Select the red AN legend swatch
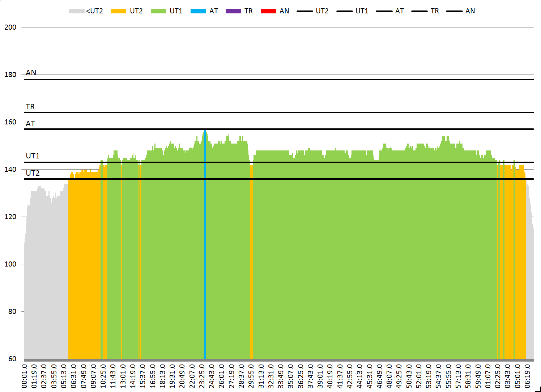541x392 pixels. 268,11
